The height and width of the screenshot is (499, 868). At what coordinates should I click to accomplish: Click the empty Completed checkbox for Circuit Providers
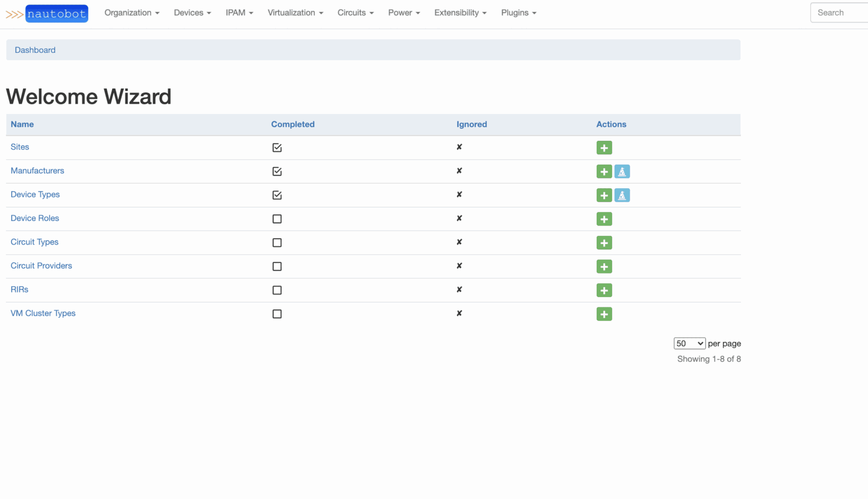(277, 266)
